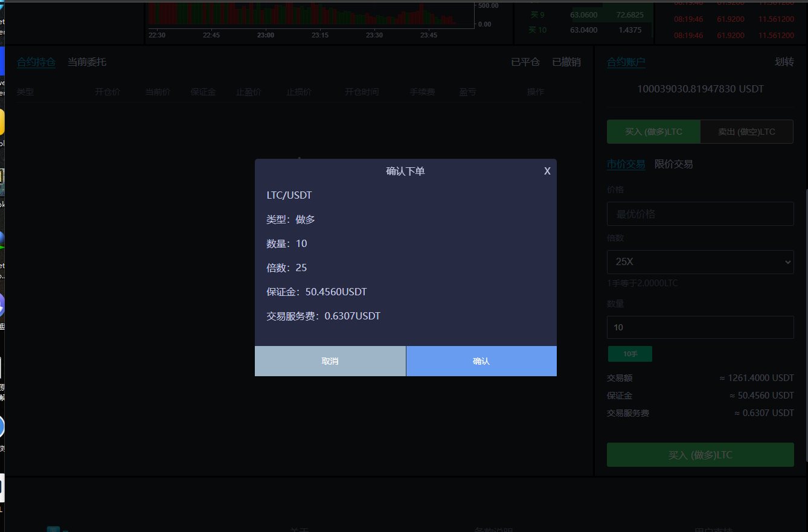Select the 合约账户 account tab
The height and width of the screenshot is (532, 808).
click(626, 62)
